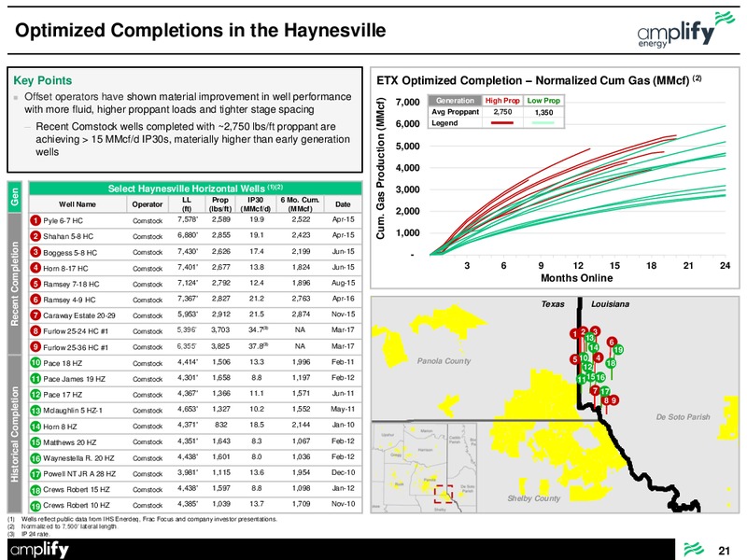747x560 pixels.
Task: Click the 'Months Online' axis title
Action: click(576, 277)
